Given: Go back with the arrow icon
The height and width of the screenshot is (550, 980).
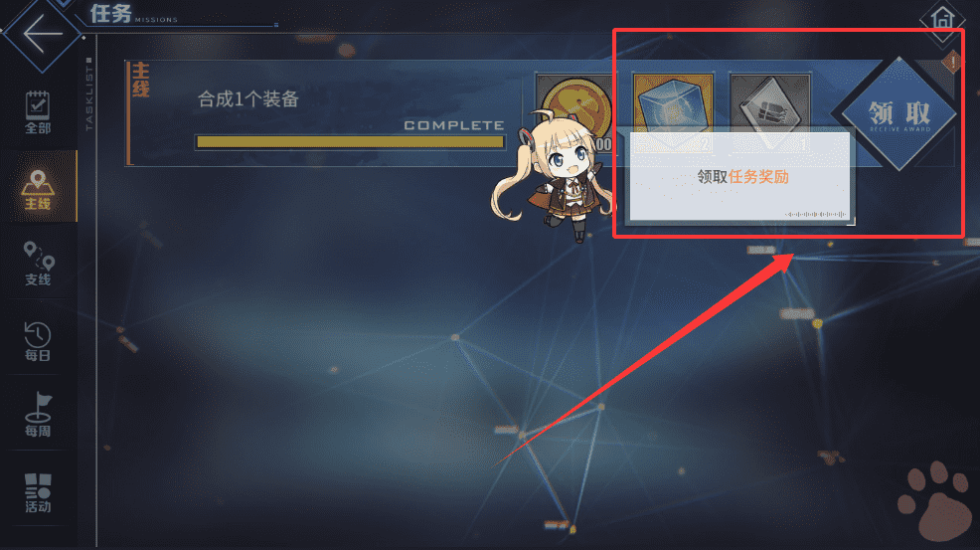Looking at the screenshot, I should [x=42, y=34].
